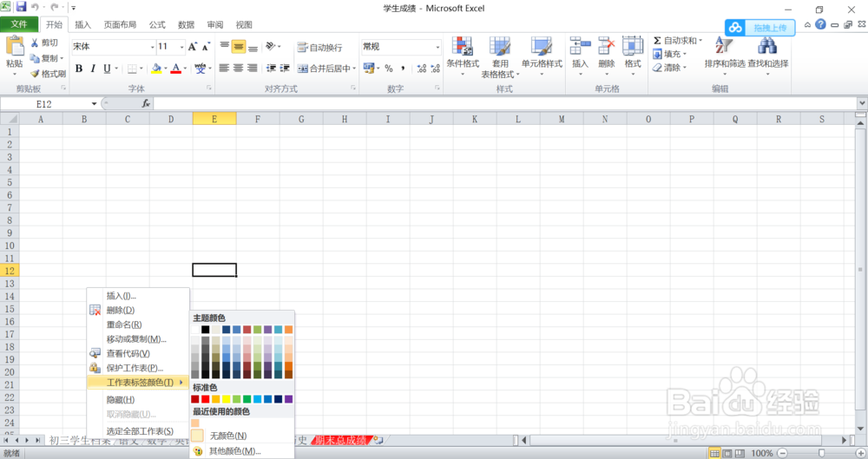
Task: Open the 文件 file tab
Action: point(19,24)
